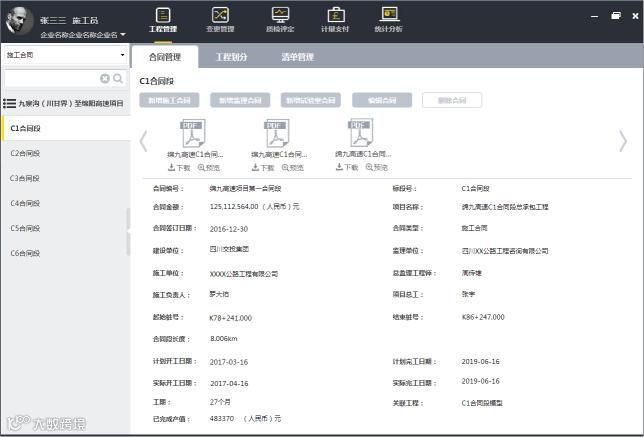644x437 pixels.
Task: Click the linked model C1合同段模型
Action: point(482,403)
